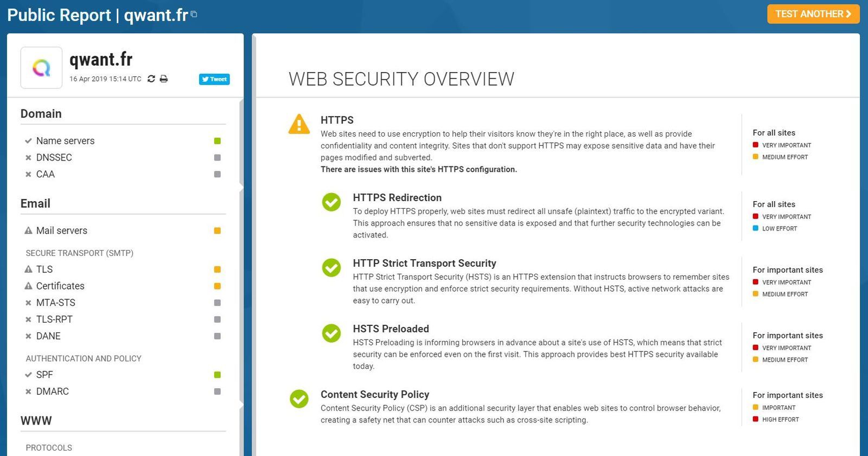Image resolution: width=868 pixels, height=456 pixels.
Task: Click cross icon beside DNSSEC
Action: (x=28, y=158)
